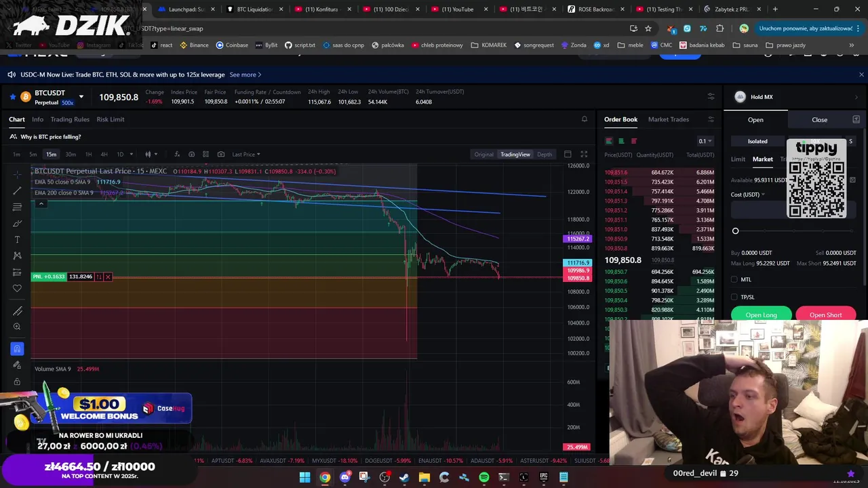Switch the chart to TradingView mode

pos(515,155)
